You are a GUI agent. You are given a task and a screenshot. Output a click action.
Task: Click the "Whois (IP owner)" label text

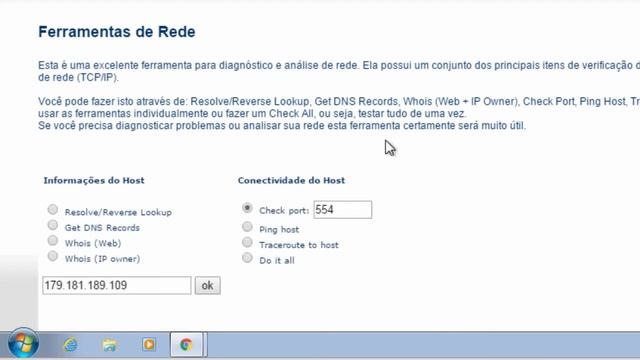[x=102, y=259]
